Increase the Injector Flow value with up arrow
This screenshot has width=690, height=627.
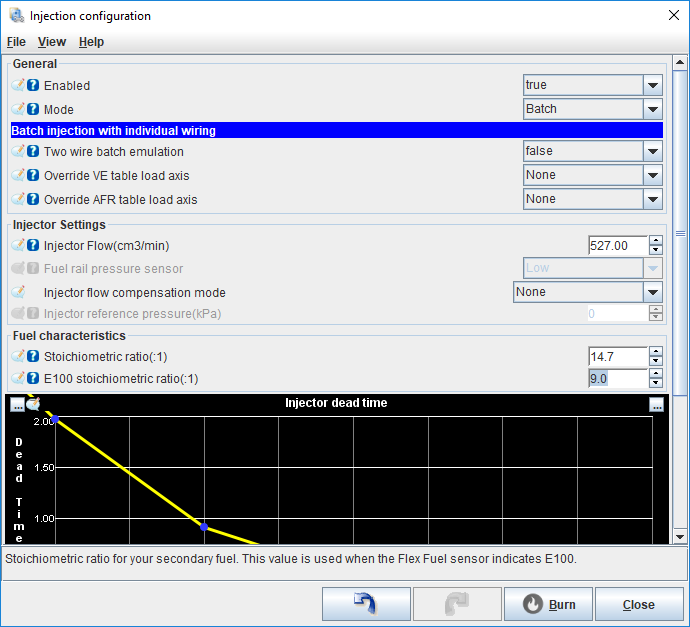(656, 241)
